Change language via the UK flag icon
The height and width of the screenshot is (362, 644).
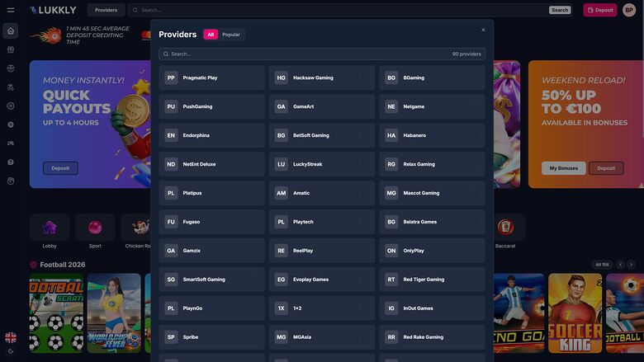pos(11,337)
